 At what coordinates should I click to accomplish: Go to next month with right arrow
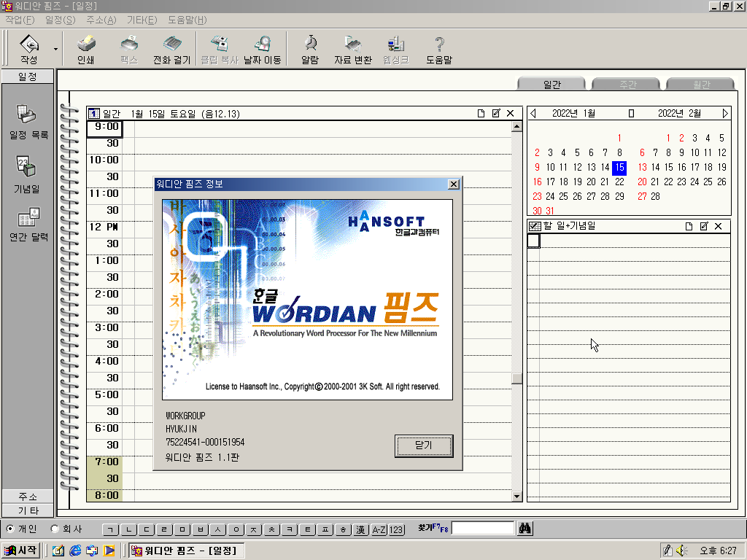725,113
